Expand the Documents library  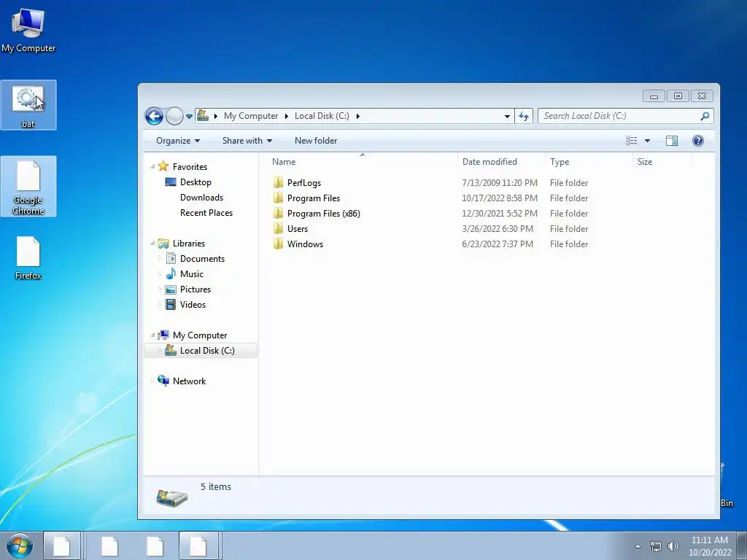pyautogui.click(x=160, y=259)
